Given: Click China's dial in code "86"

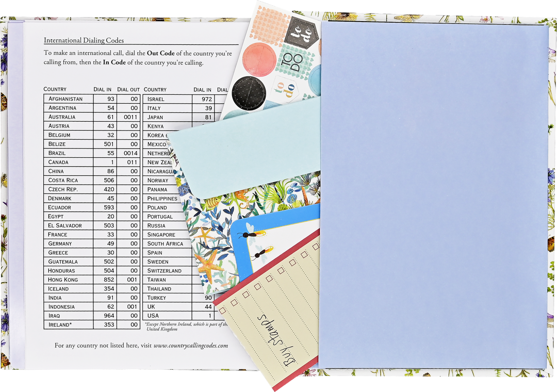Looking at the screenshot, I should pos(110,171).
